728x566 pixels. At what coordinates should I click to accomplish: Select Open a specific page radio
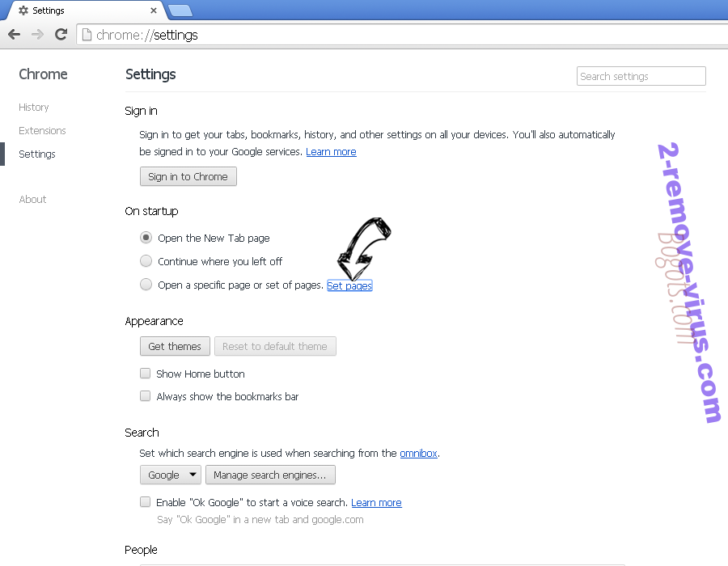(x=146, y=284)
